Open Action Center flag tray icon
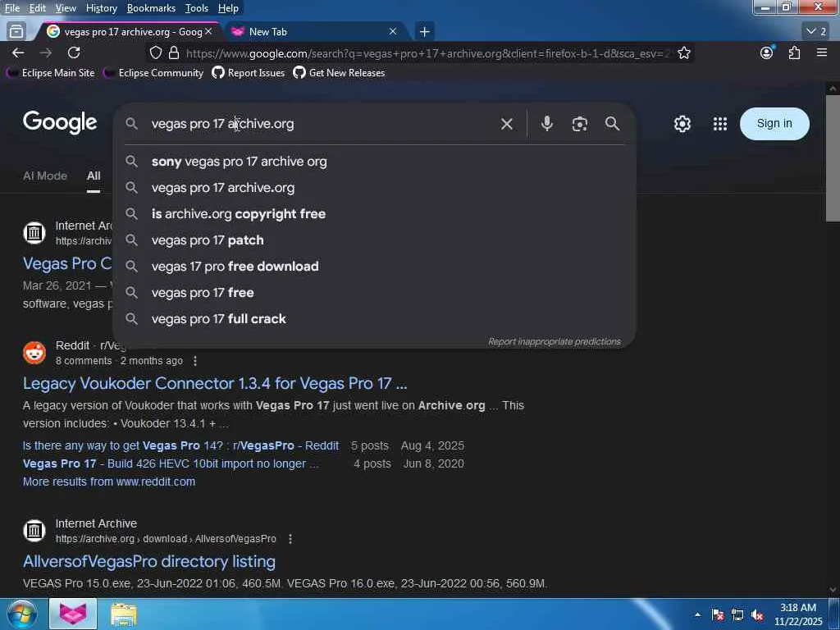The height and width of the screenshot is (630, 840). pyautogui.click(x=718, y=615)
